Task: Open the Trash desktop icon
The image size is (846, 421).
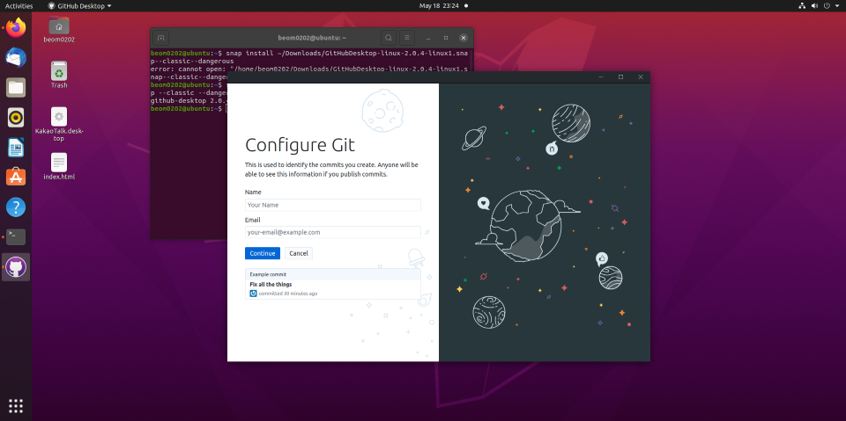Action: (x=59, y=72)
